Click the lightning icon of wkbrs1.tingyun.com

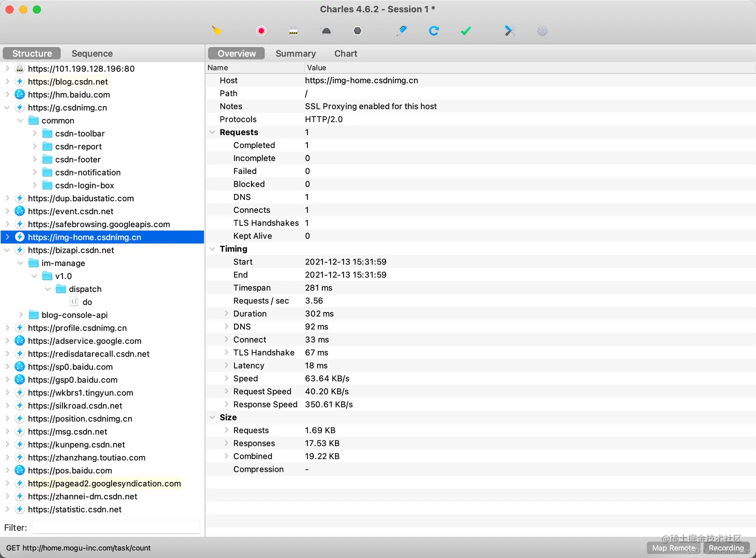[19, 392]
